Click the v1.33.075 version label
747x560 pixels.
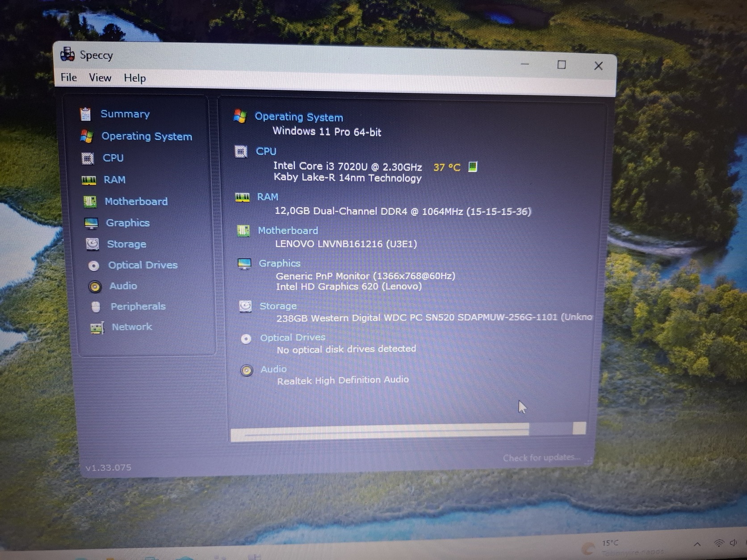click(109, 468)
